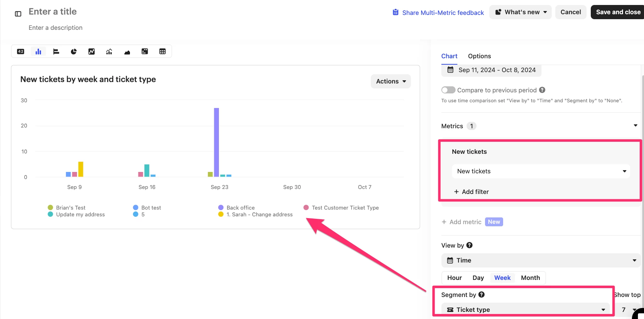The height and width of the screenshot is (319, 644).
Task: Click the date range calendar icon
Action: 450,70
